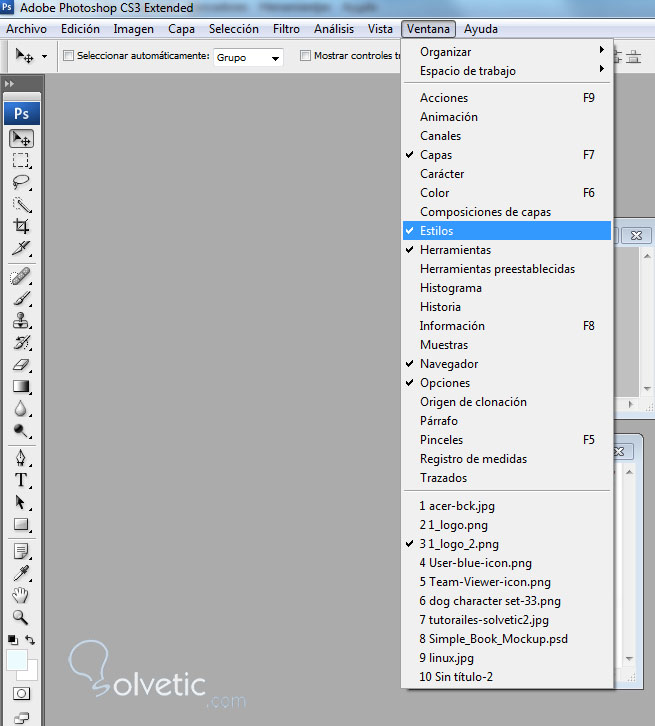The width and height of the screenshot is (655, 726).
Task: Switch to checked document 3 1_logo_2.png
Action: click(507, 544)
